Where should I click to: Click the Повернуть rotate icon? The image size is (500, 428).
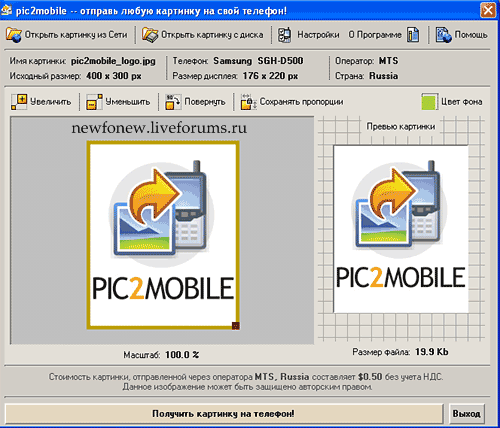[x=173, y=102]
